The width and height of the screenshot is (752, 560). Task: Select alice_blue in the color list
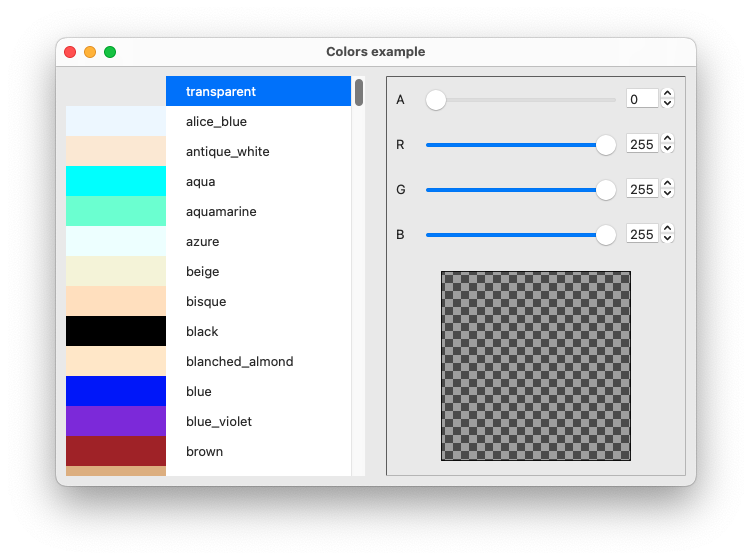[258, 121]
